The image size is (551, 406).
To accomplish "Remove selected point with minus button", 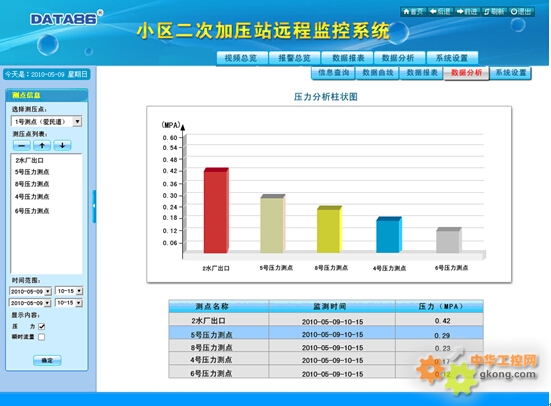I will point(21,146).
